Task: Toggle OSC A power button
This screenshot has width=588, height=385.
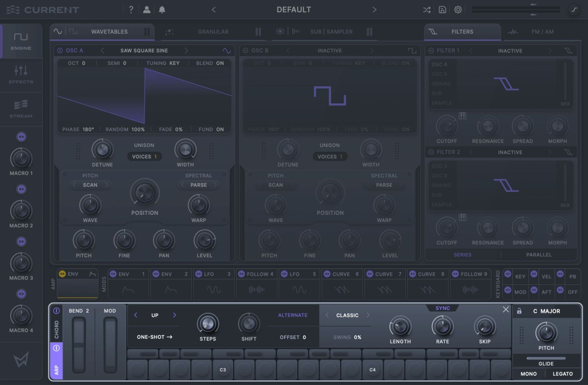Action: click(60, 50)
